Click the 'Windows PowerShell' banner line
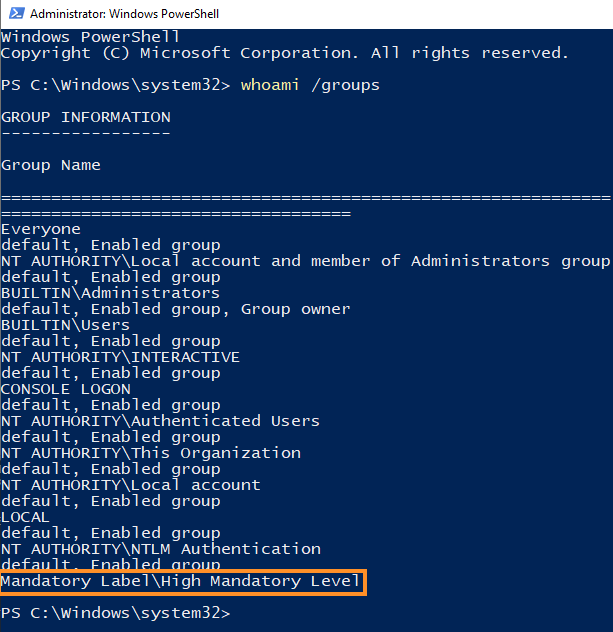Viewport: 613px width, 632px height. (x=90, y=37)
